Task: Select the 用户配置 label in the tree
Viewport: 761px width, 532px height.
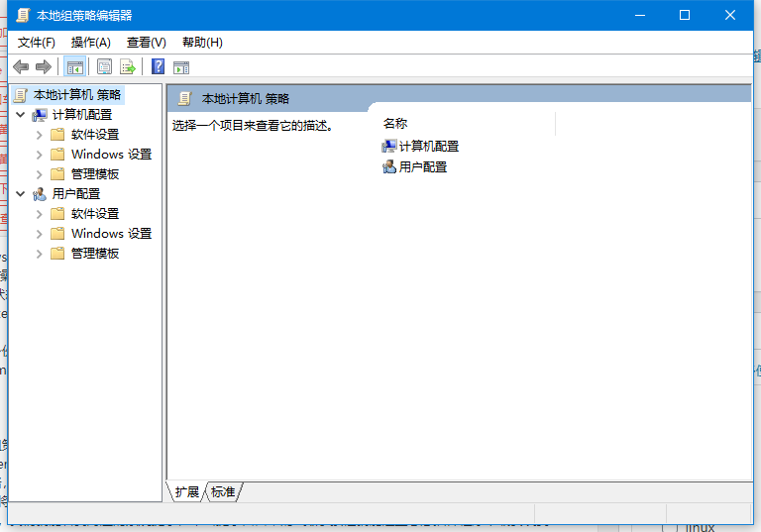Action: coord(76,193)
